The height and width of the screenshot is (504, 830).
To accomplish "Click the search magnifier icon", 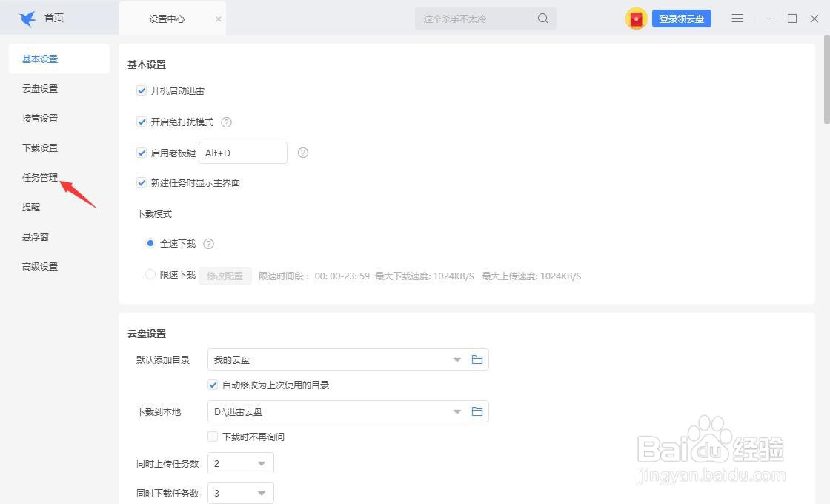I will click(542, 19).
